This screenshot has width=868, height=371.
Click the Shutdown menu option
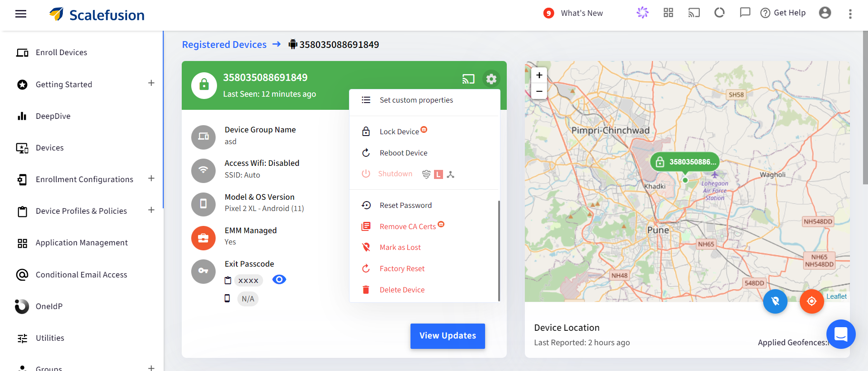(x=395, y=174)
